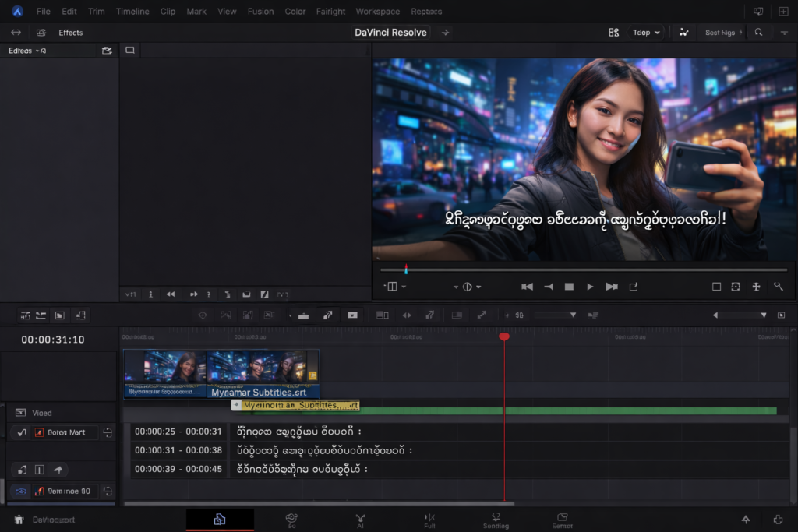
Task: Skip to last frame with skip-forward
Action: [612, 287]
